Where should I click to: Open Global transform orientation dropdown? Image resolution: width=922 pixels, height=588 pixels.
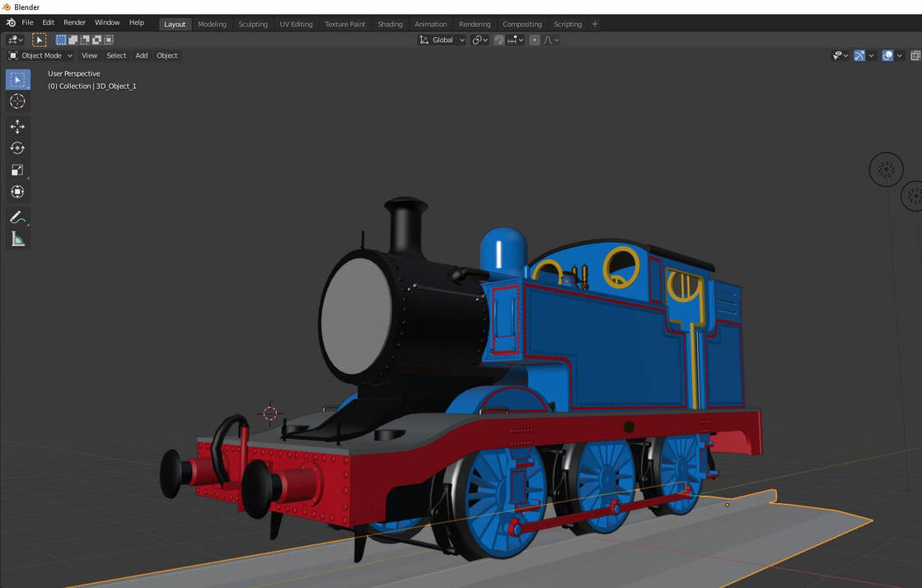(x=442, y=40)
